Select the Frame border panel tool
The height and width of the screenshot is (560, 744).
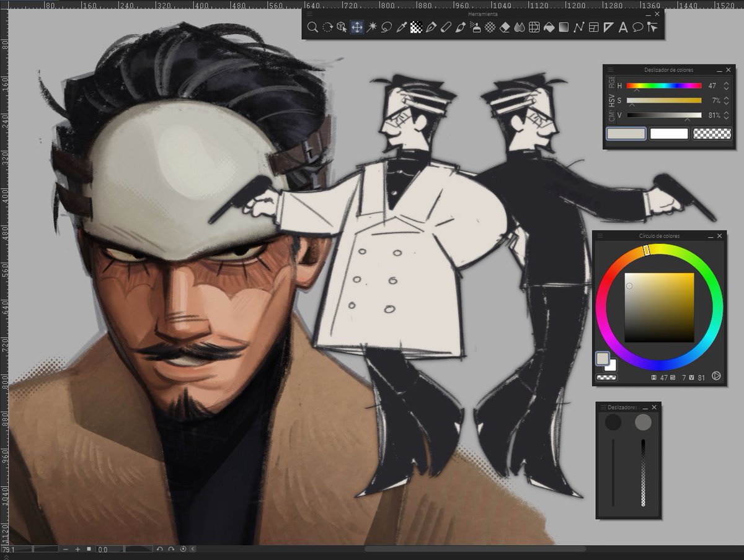(593, 27)
